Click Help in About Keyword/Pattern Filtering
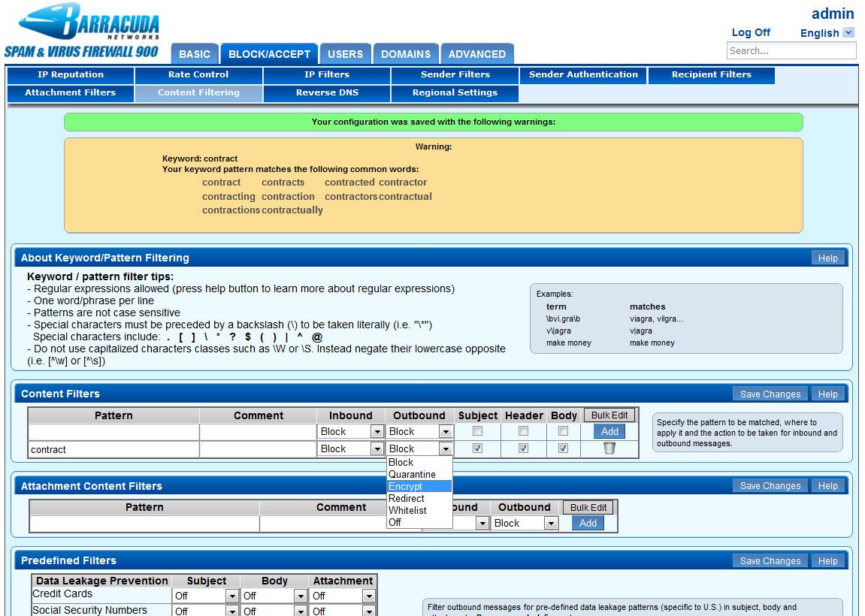865x616 pixels. point(827,258)
